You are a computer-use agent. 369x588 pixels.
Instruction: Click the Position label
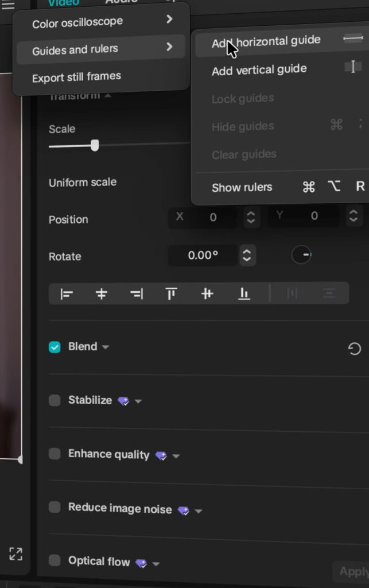pyautogui.click(x=68, y=219)
